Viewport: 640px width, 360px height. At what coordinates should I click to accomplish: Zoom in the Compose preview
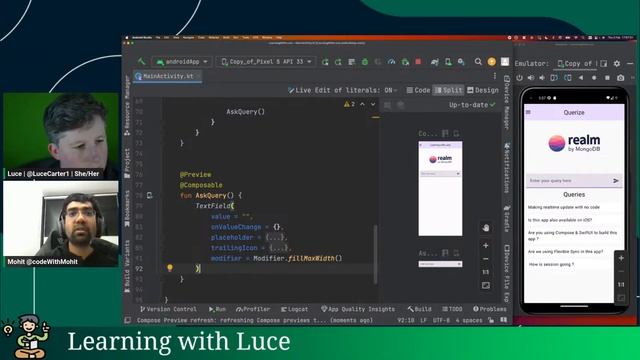click(x=486, y=245)
